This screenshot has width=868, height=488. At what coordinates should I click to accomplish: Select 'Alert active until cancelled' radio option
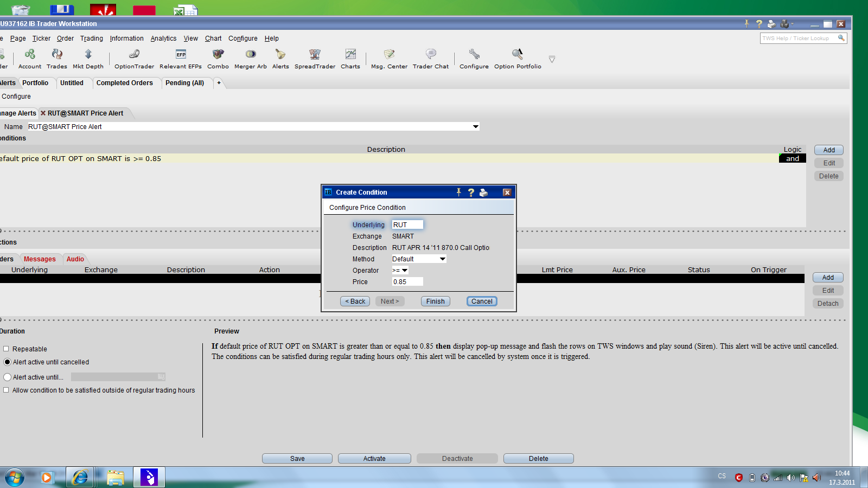click(x=7, y=362)
